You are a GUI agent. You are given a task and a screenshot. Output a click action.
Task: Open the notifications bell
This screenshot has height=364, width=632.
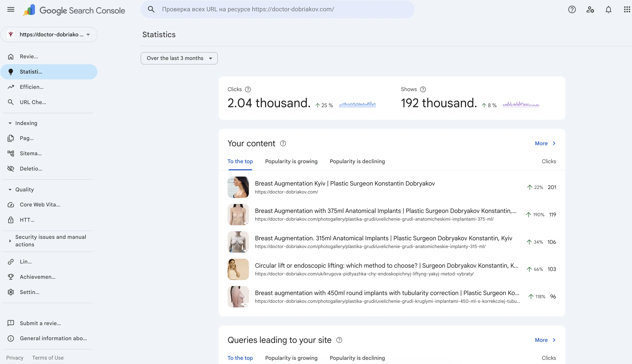click(x=609, y=9)
